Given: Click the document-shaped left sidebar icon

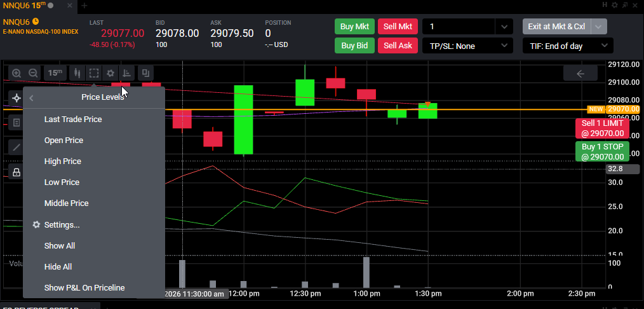Looking at the screenshot, I should [17, 123].
